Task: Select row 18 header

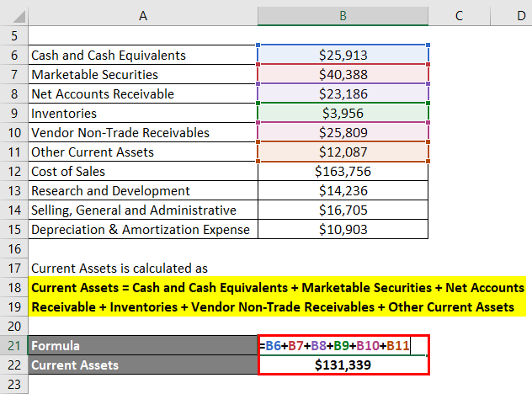Action: [14, 287]
